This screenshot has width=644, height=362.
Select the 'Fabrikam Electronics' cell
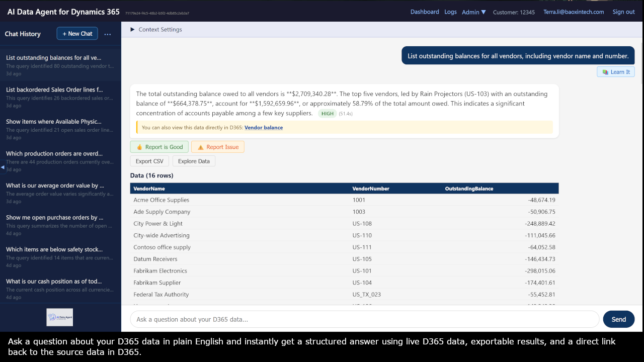(x=160, y=271)
